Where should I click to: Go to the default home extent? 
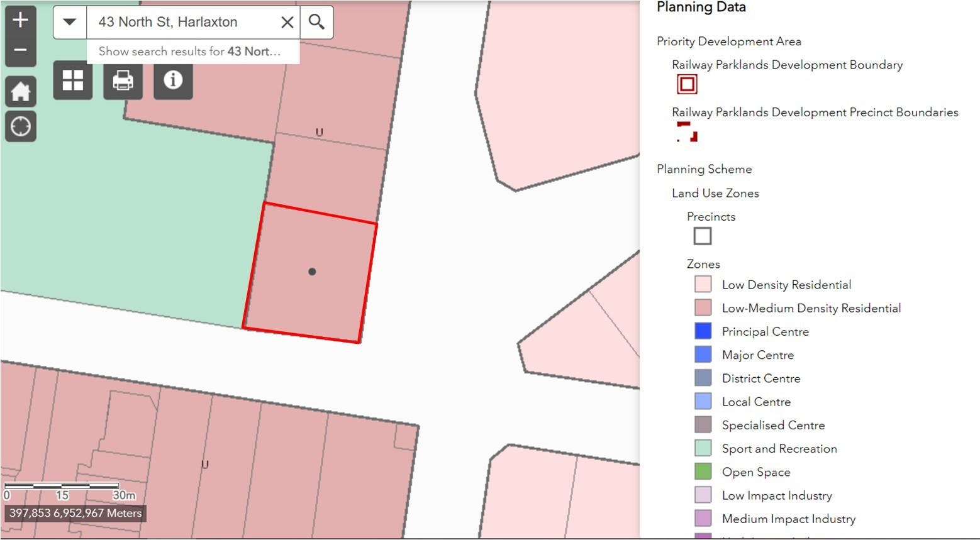pos(20,92)
